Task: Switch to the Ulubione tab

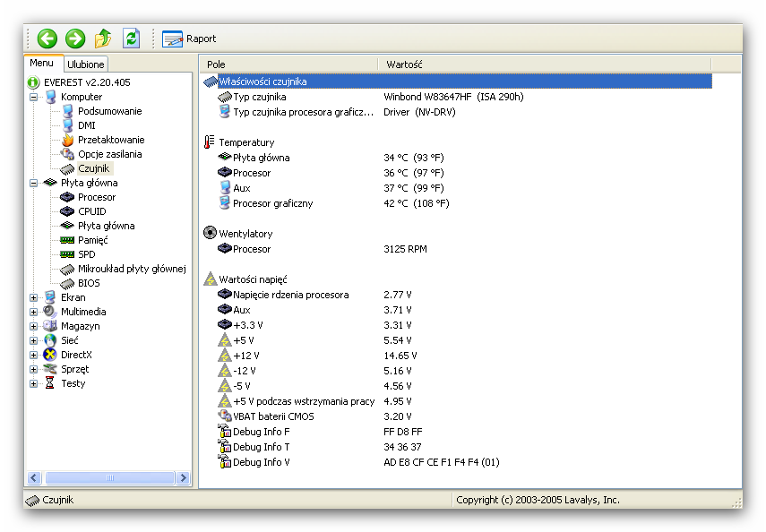Action: (x=87, y=64)
